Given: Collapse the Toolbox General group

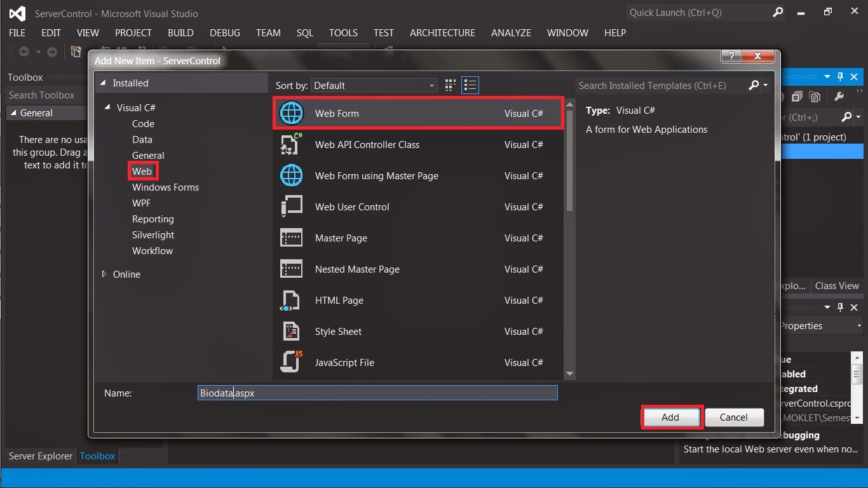Looking at the screenshot, I should [x=14, y=113].
